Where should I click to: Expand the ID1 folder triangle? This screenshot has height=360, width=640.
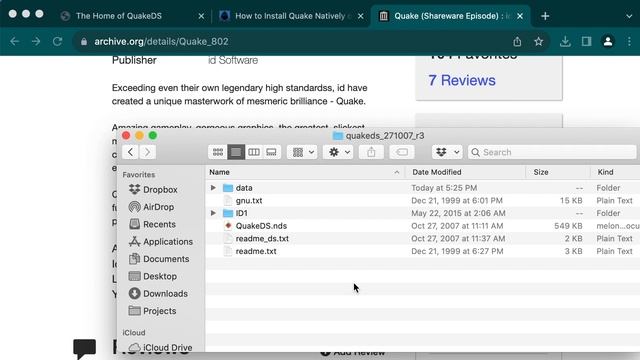tap(213, 213)
